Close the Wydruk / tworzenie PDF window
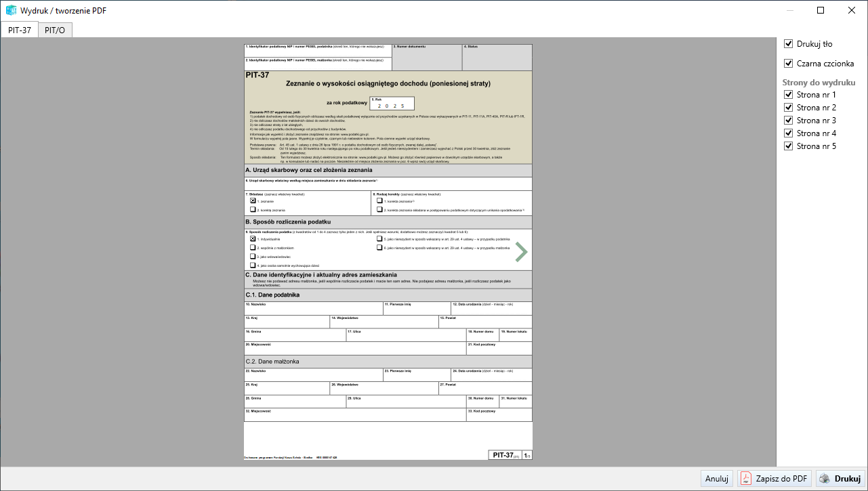Screen dimensions: 868x491 852,10
